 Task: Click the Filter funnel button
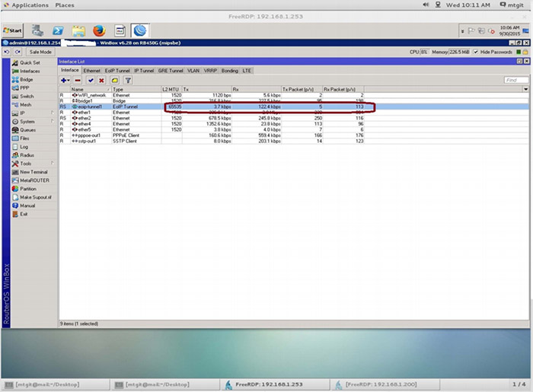coord(128,81)
